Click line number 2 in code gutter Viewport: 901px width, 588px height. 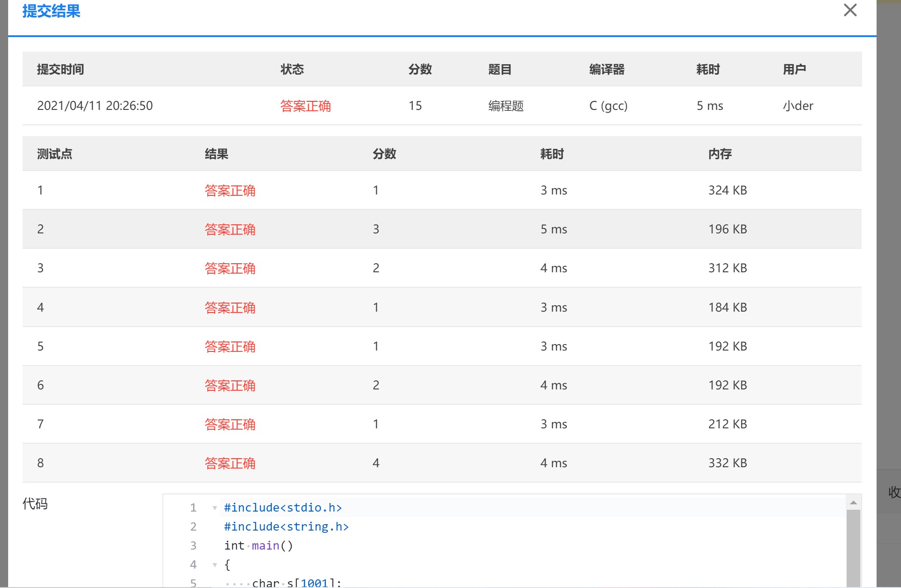(193, 527)
